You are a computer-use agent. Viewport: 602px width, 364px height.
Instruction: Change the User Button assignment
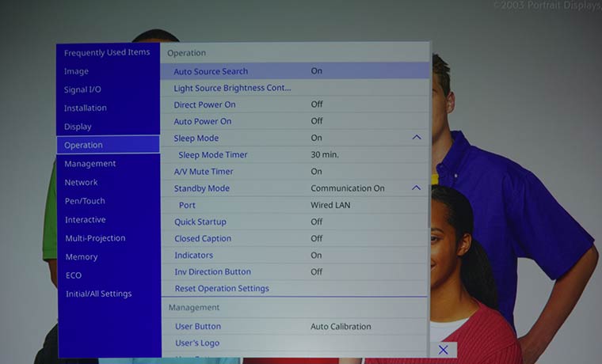[295, 326]
